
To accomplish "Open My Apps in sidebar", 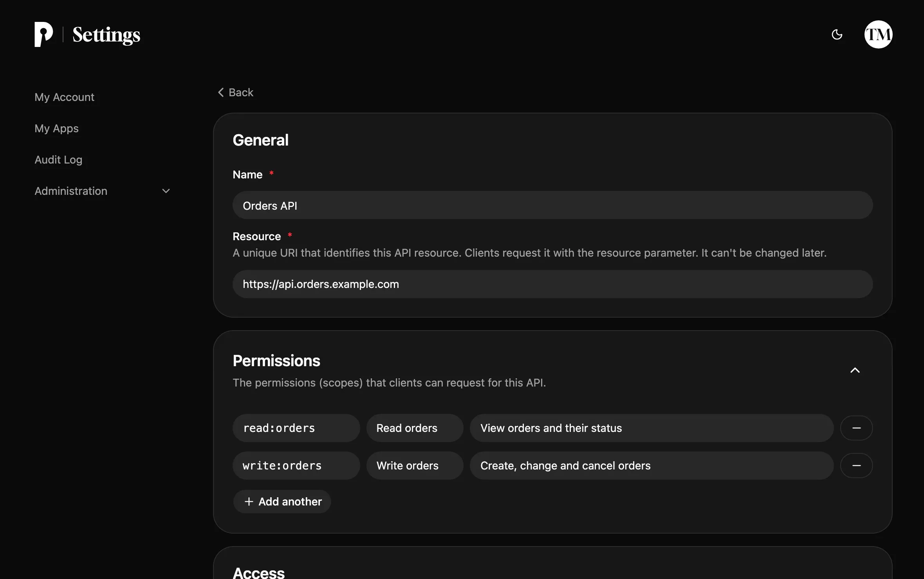I will tap(56, 128).
